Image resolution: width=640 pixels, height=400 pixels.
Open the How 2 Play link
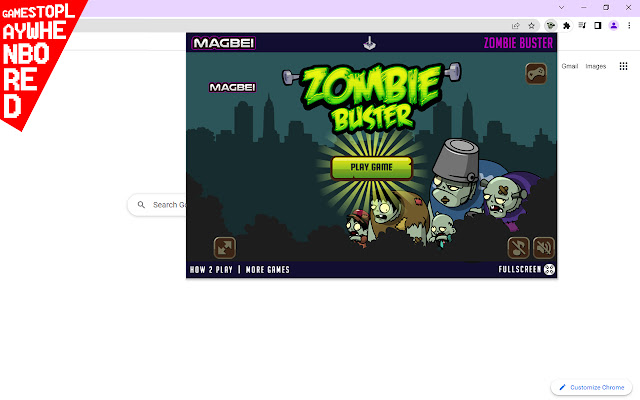pyautogui.click(x=211, y=269)
